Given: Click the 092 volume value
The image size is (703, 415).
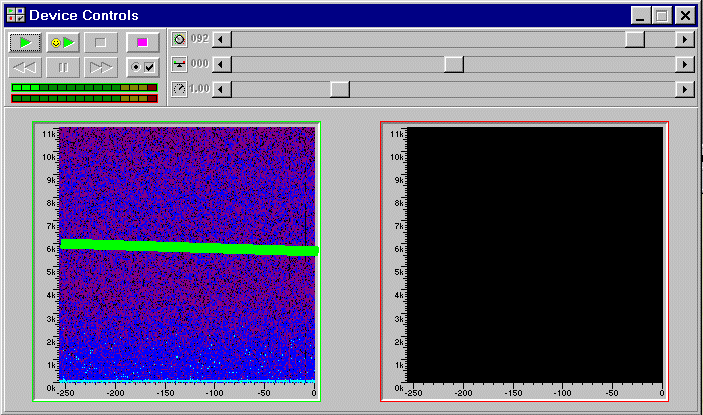Looking at the screenshot, I should (200, 39).
